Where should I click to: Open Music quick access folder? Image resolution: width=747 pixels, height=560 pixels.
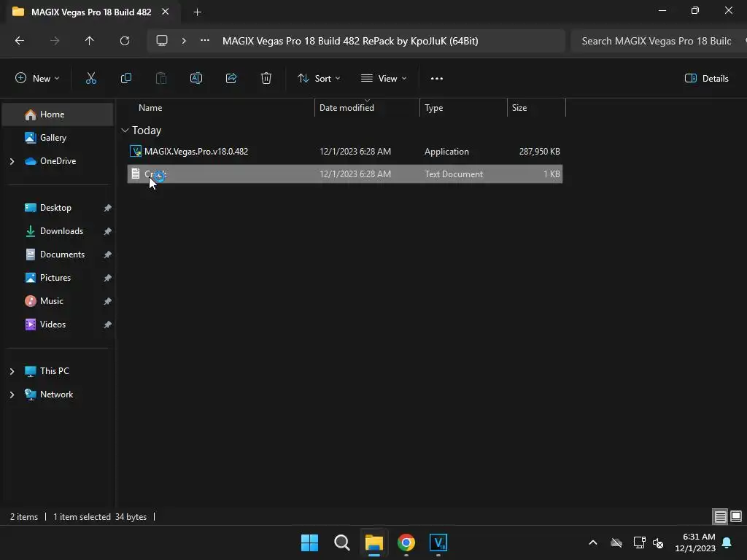tap(52, 301)
